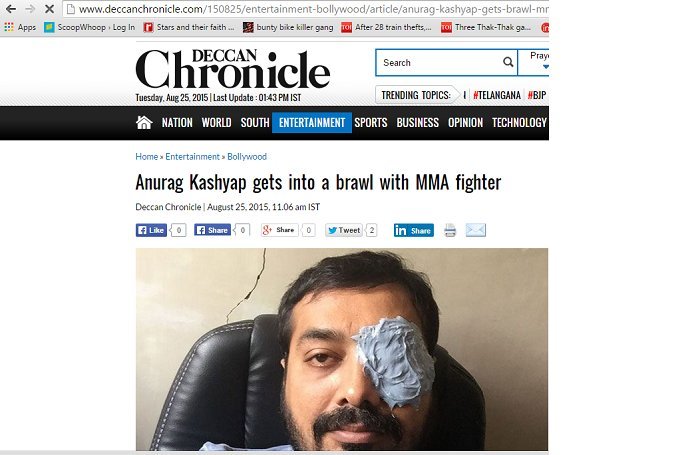Tweet the article

point(344,230)
